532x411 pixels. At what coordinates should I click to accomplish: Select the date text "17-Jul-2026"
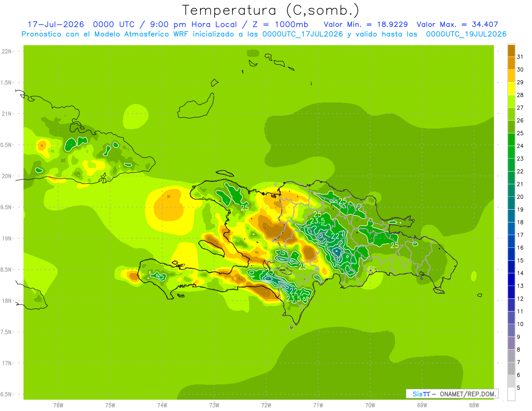56,24
